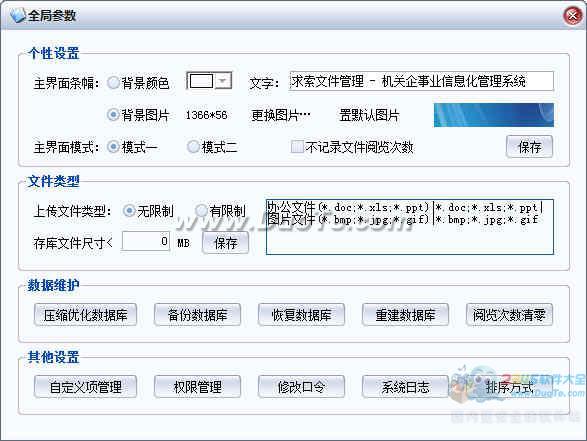Click the 存库文件尺寸 MB input box
Viewport: 587px width, 441px height.
tap(146, 241)
